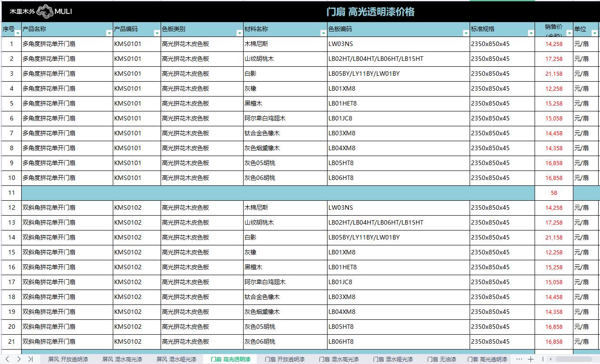This screenshot has height=364, width=600.
Task: Open the 产品编码 column filter dropdown
Action: tap(157, 33)
